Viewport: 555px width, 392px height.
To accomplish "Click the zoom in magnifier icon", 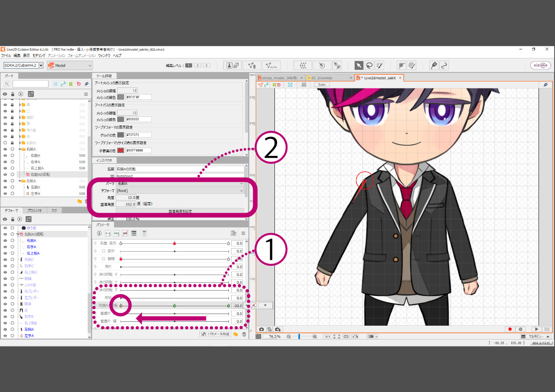I will click(x=315, y=337).
